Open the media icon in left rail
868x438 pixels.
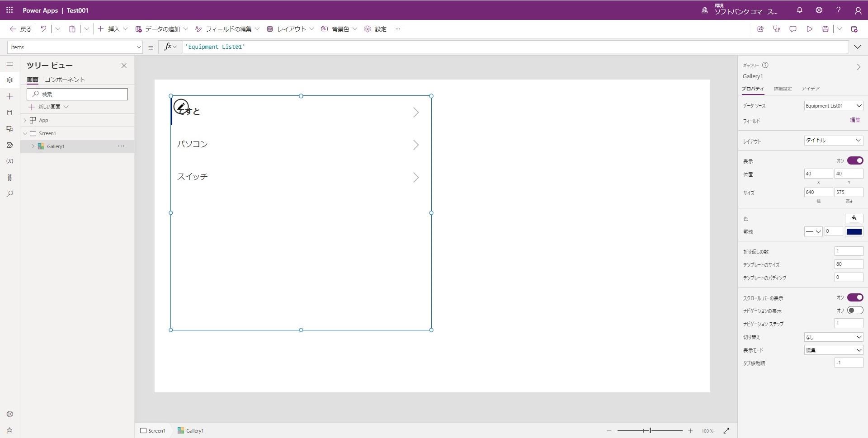9,129
